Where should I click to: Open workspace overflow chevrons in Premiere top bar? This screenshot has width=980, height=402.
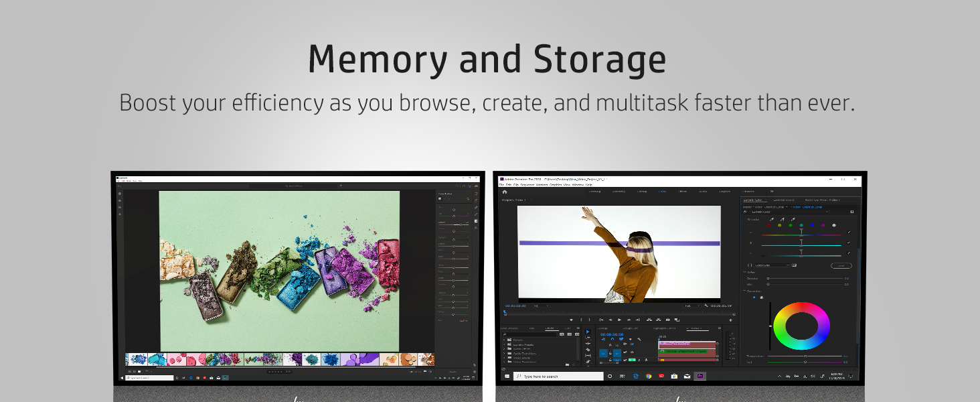771,192
